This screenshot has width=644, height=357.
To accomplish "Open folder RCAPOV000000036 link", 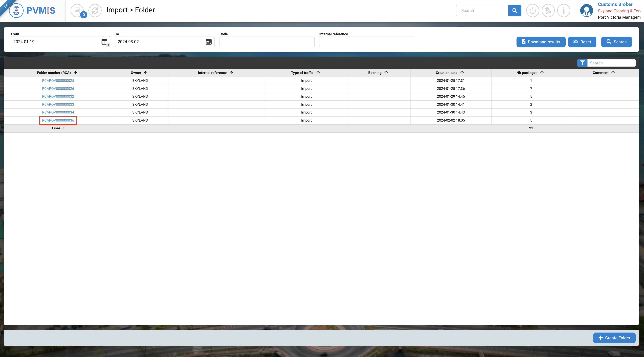I will click(58, 120).
